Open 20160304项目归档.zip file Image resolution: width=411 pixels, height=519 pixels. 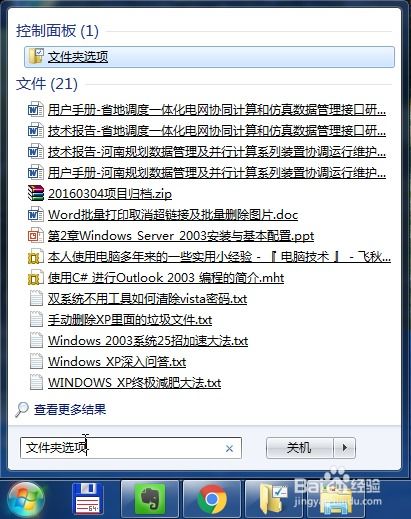pyautogui.click(x=110, y=194)
